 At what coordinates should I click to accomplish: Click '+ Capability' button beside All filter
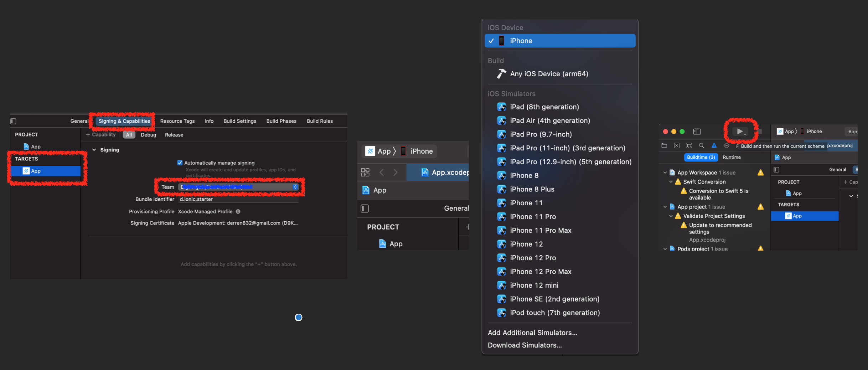point(100,135)
